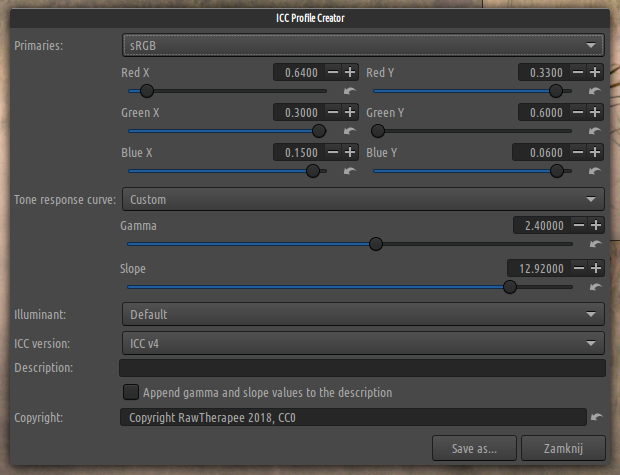Viewport: 620px width, 475px height.
Task: Increase Green Y value with plus
Action: tap(595, 112)
